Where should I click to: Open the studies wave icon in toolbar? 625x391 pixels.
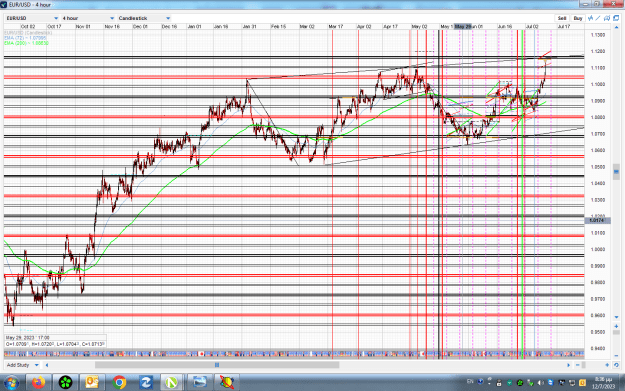[591, 18]
